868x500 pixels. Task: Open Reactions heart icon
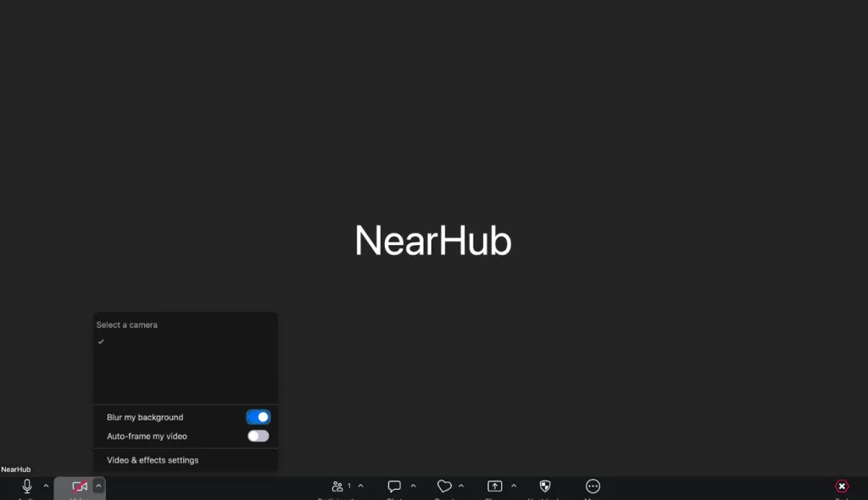[444, 486]
